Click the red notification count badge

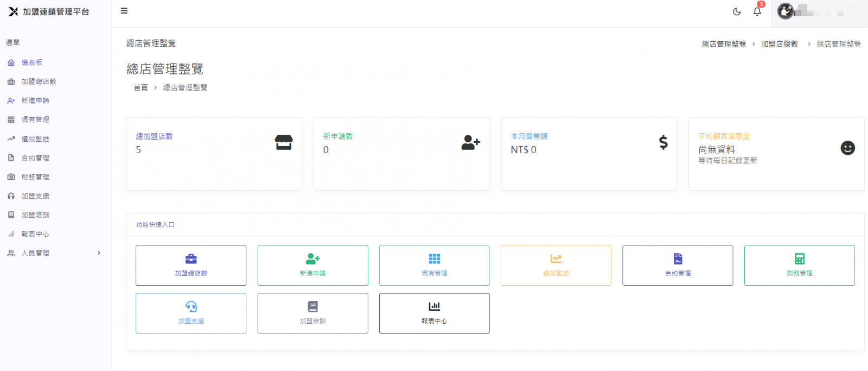[x=761, y=4]
